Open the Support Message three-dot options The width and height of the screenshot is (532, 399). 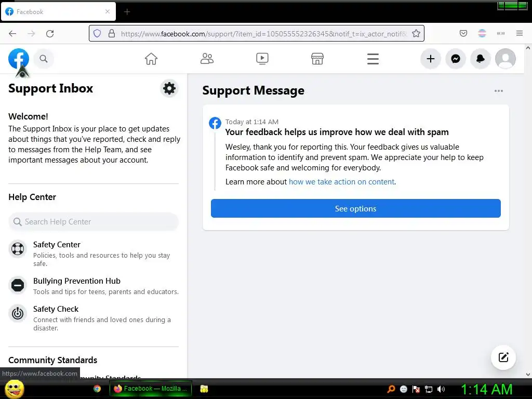click(x=499, y=91)
